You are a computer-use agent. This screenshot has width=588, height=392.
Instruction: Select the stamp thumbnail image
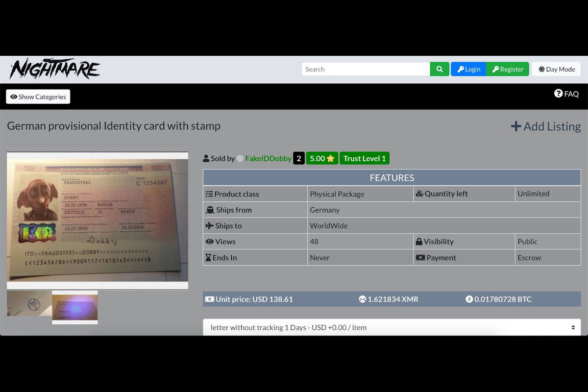click(29, 303)
